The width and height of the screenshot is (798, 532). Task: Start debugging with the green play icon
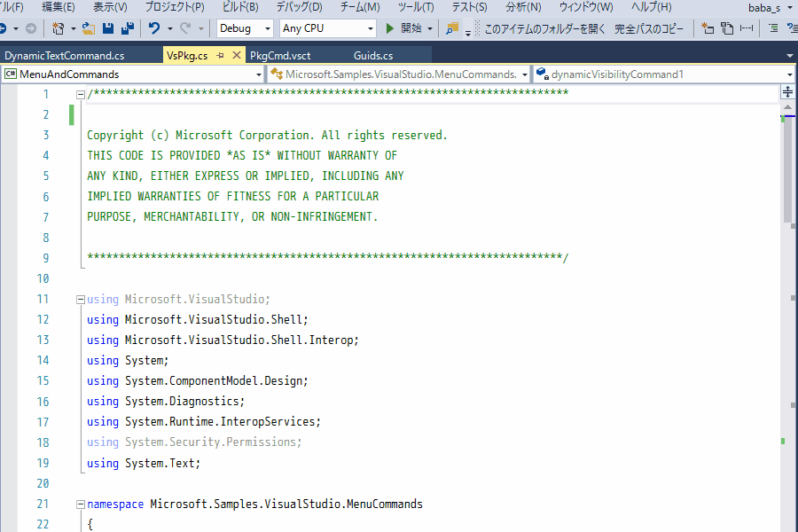tap(390, 28)
